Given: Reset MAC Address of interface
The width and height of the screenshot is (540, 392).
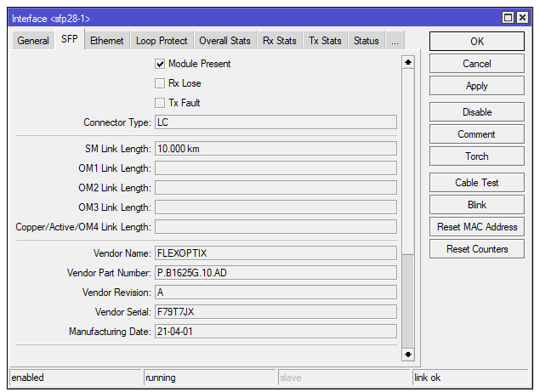Looking at the screenshot, I should tap(477, 227).
